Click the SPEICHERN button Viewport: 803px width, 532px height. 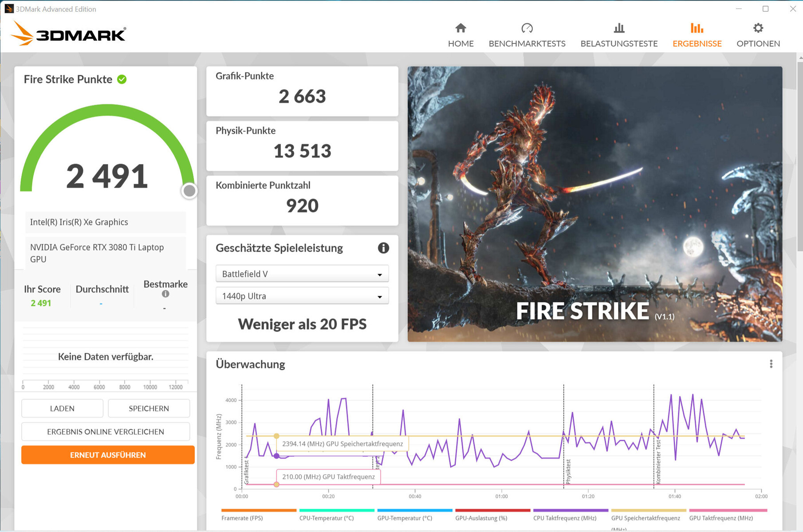coord(149,408)
